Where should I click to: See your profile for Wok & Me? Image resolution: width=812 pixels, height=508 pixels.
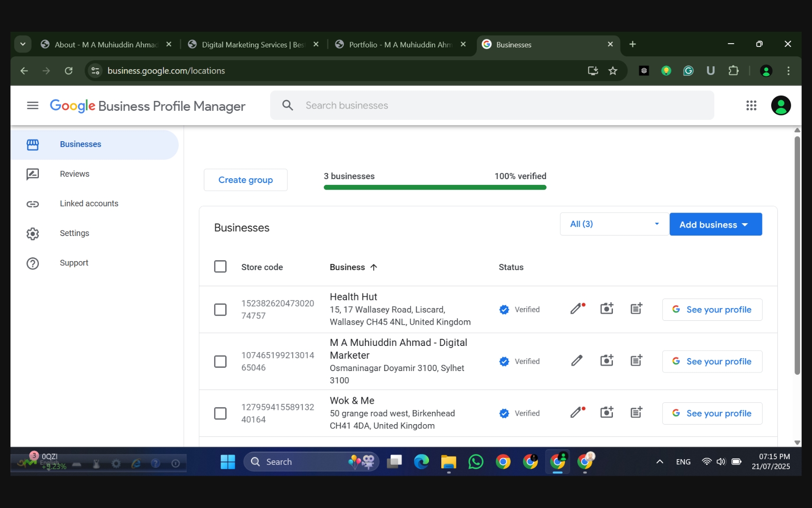click(x=712, y=413)
